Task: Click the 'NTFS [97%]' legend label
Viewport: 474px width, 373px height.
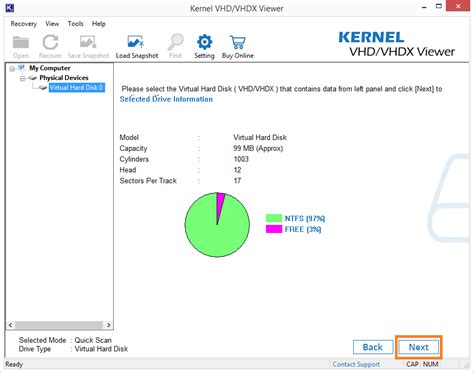Action: coord(305,218)
